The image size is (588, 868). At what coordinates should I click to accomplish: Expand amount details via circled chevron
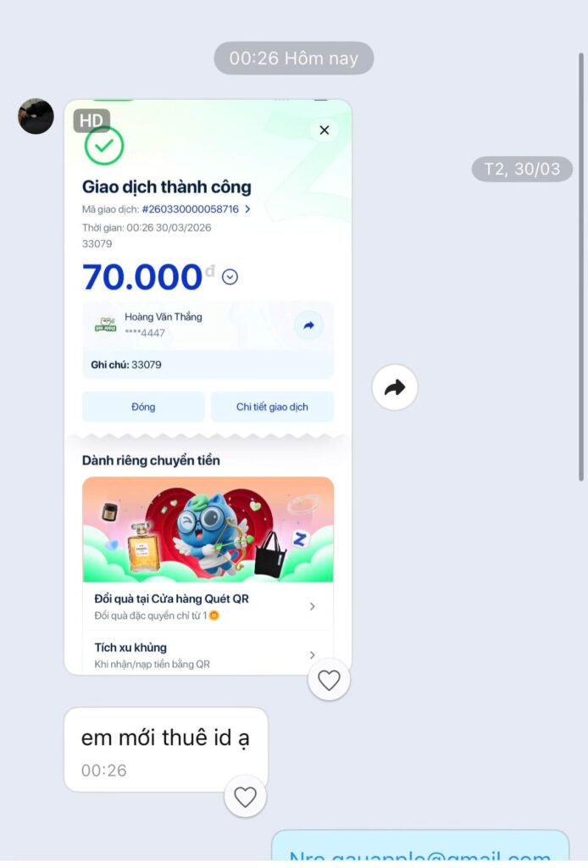[x=230, y=277]
